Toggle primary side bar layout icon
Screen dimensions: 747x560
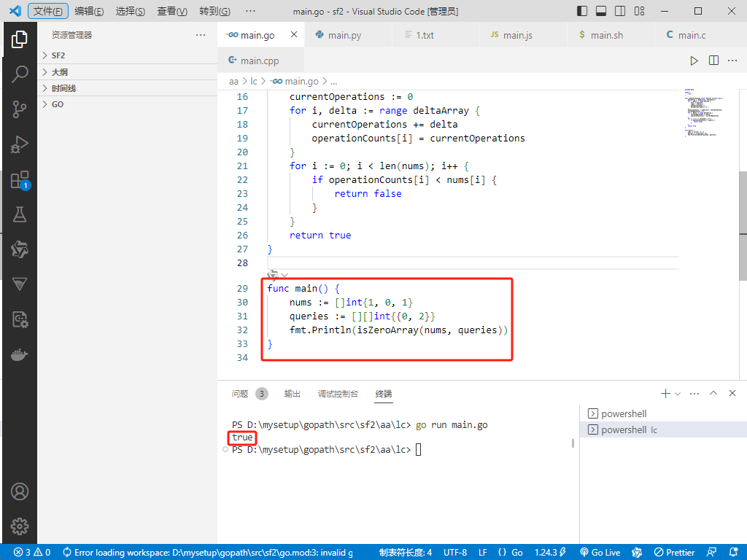click(582, 11)
